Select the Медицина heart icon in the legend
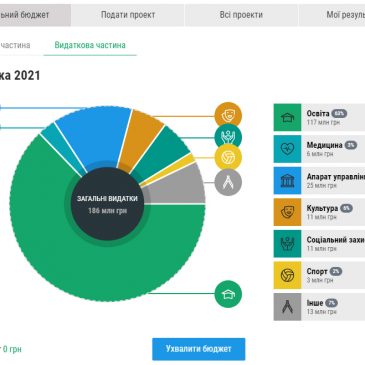Screen dimensions: 365x365 click(x=287, y=149)
